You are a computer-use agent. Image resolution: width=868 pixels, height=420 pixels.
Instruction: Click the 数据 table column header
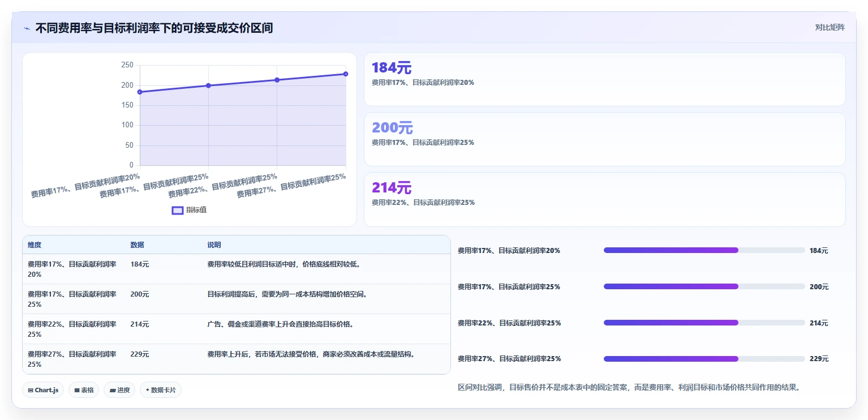pos(137,245)
